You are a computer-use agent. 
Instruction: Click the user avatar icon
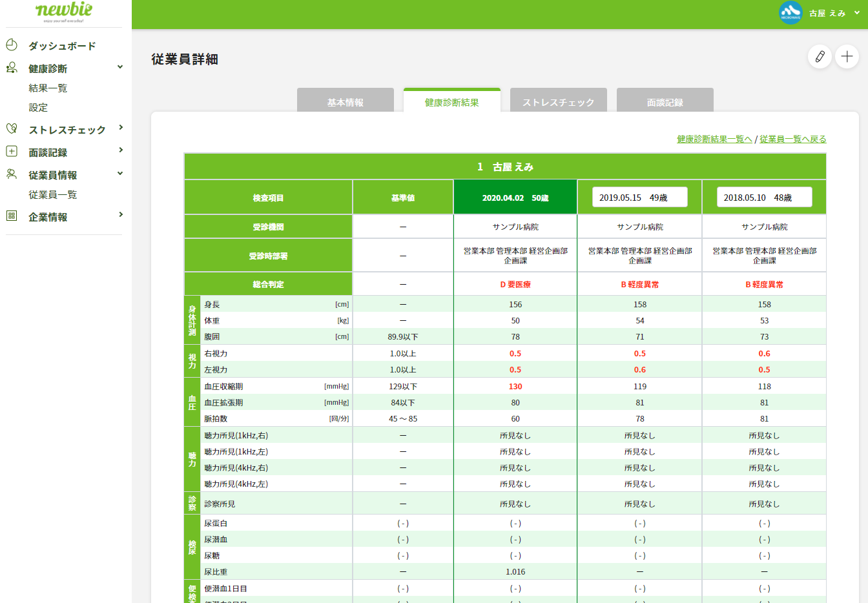pyautogui.click(x=790, y=13)
